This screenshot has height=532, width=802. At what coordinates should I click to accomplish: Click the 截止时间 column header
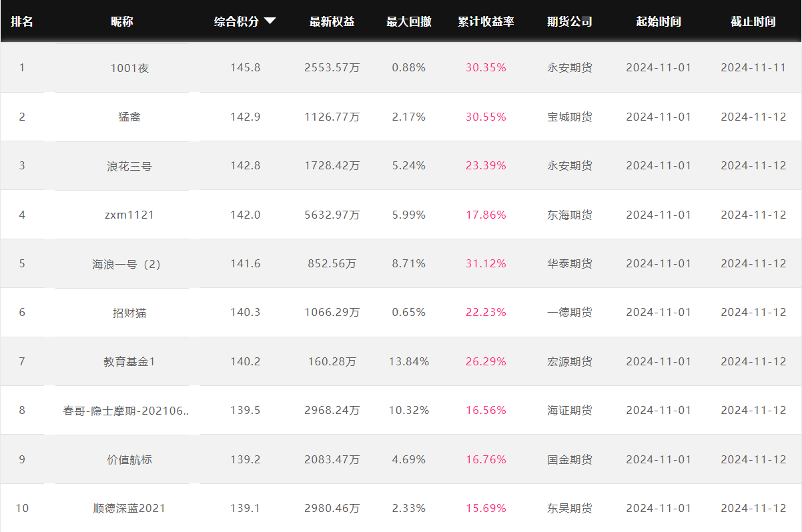point(753,21)
